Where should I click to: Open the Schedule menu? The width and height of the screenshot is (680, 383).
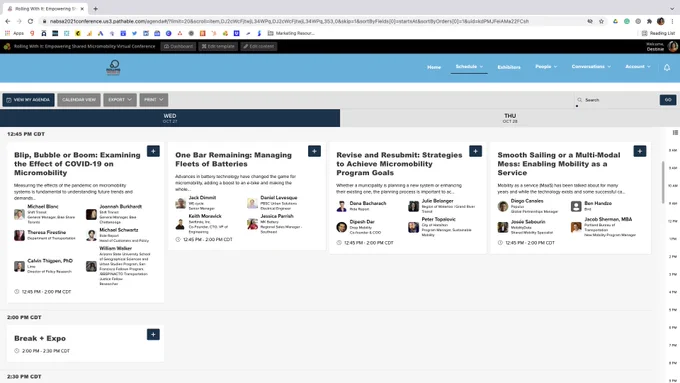(469, 67)
